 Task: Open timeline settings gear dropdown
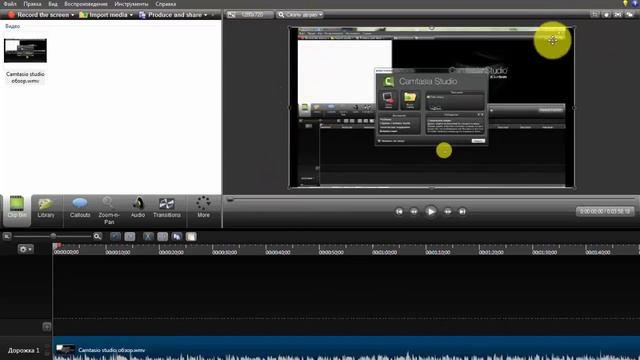[x=25, y=249]
